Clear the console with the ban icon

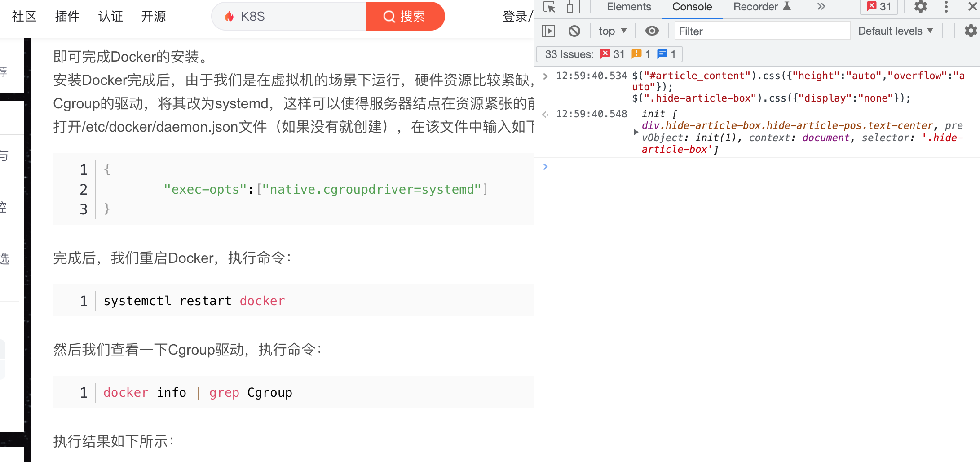click(x=574, y=31)
